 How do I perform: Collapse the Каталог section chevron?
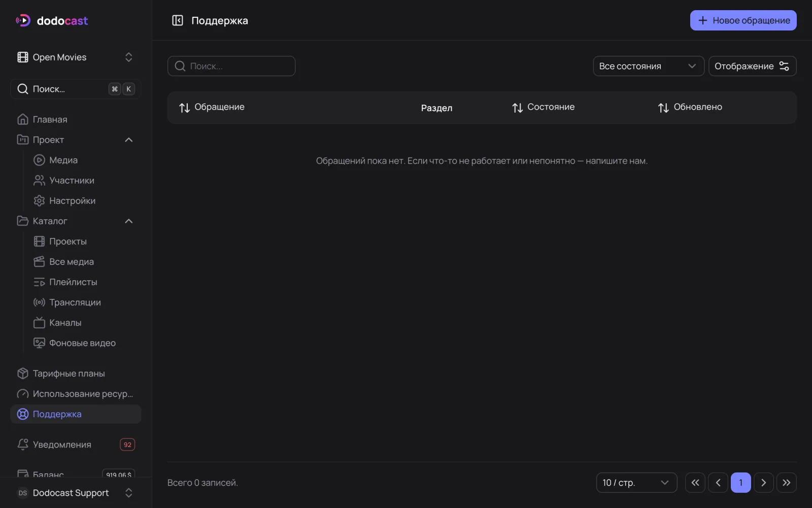tap(129, 221)
